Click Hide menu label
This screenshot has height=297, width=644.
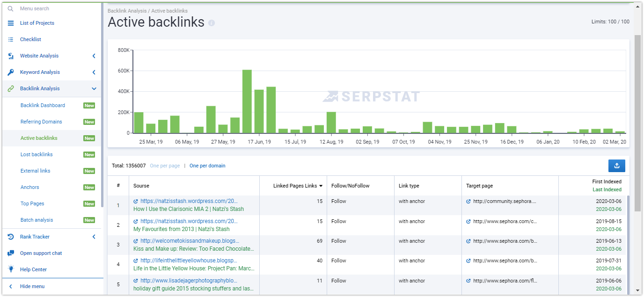(x=32, y=286)
